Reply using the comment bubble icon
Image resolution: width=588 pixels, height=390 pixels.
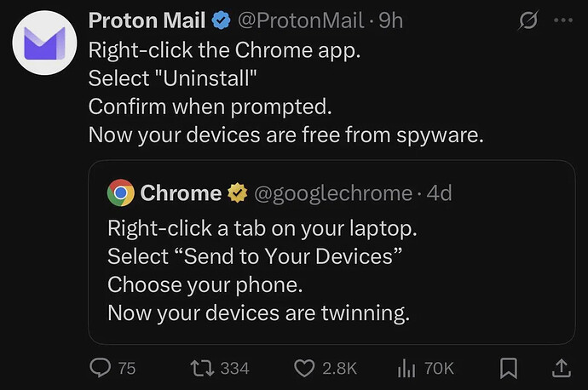pos(100,368)
